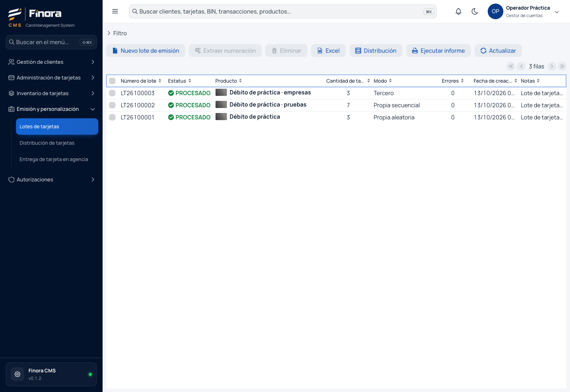Open the Finora CMS settings gear
The height and width of the screenshot is (392, 570).
point(17,374)
